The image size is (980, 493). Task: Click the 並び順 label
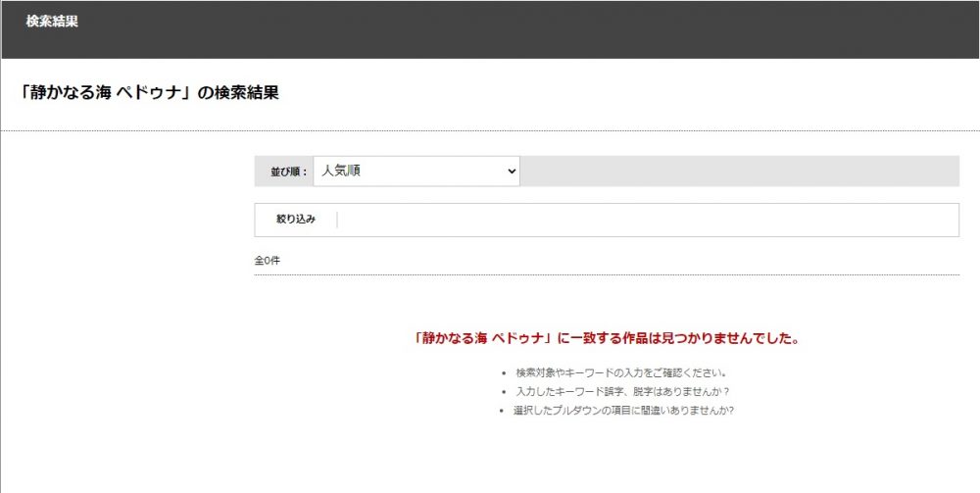coord(289,172)
